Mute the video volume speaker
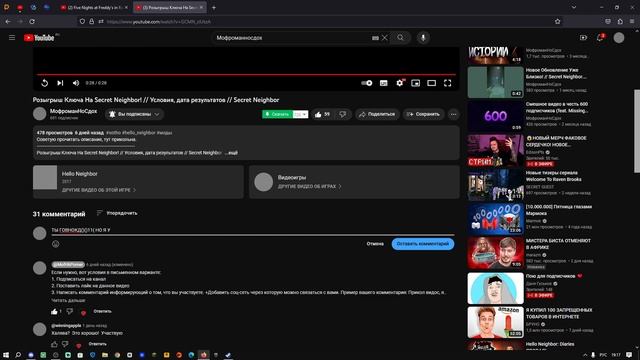 [76, 83]
